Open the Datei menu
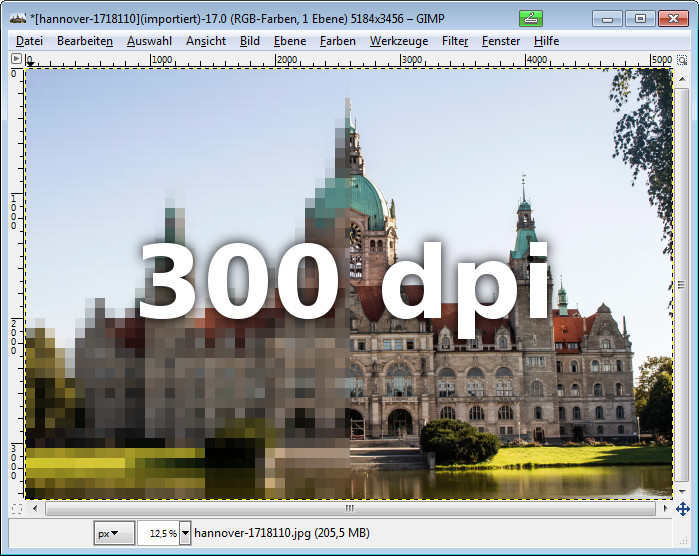 30,41
